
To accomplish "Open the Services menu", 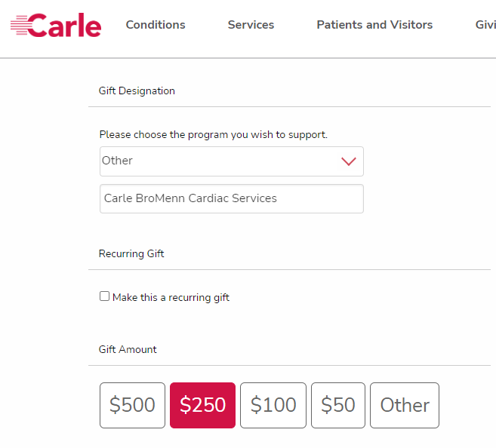I will pos(251,25).
